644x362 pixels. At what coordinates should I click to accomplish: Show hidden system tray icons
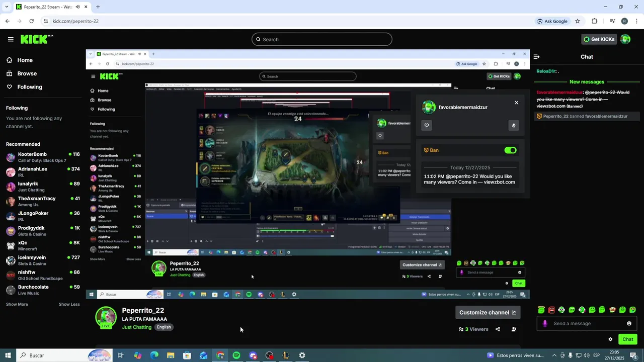click(554, 355)
